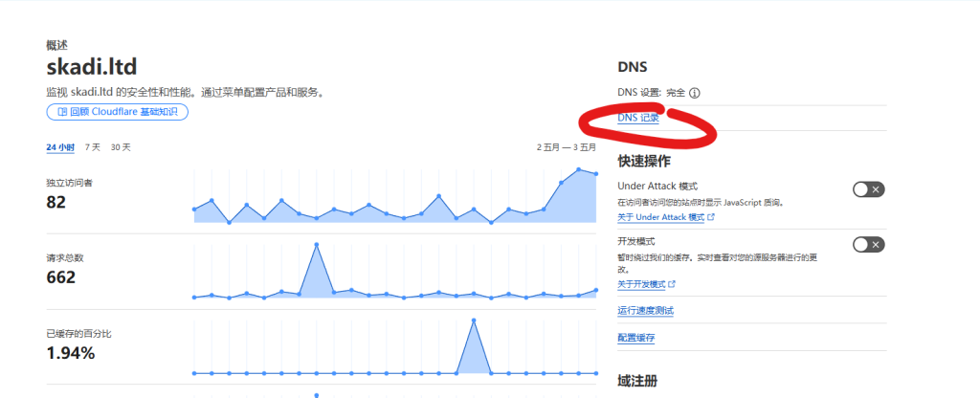Go to the 配置缓存 link
This screenshot has width=980, height=398.
click(x=636, y=338)
